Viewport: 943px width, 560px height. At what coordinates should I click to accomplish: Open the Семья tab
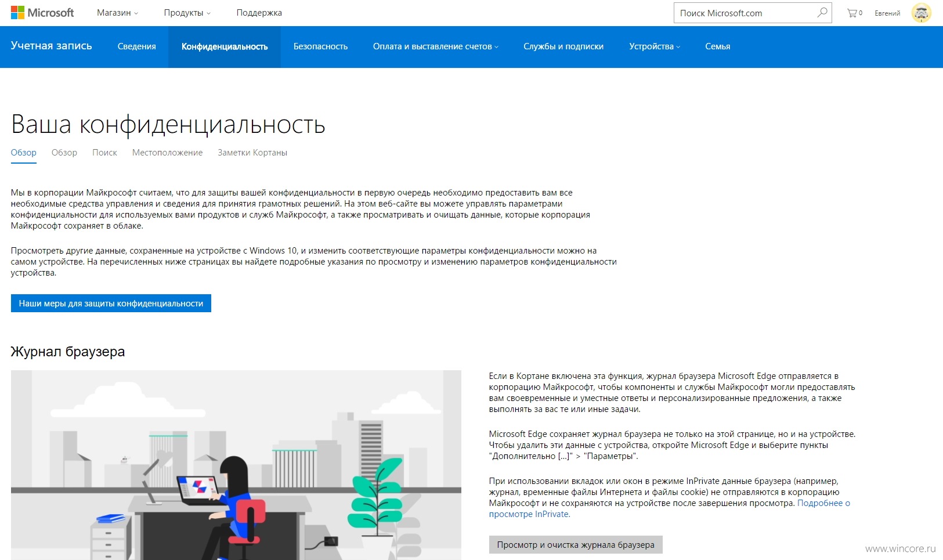tap(717, 46)
